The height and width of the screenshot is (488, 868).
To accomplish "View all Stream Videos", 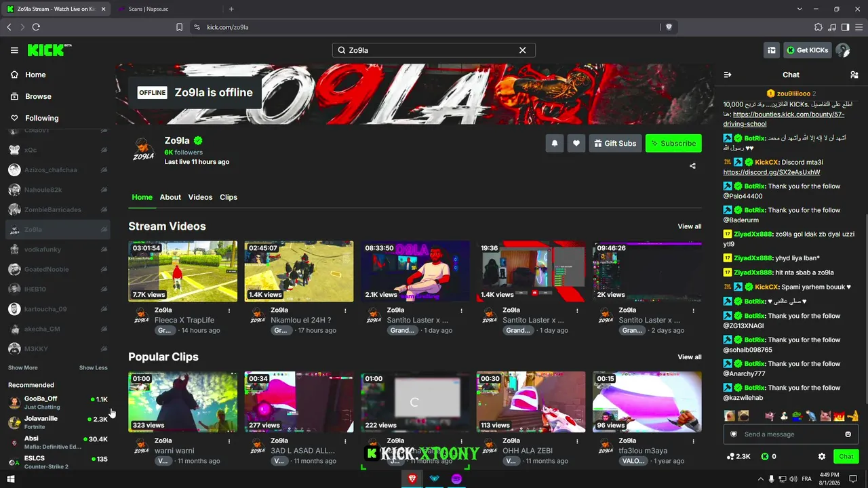I will 690,226.
